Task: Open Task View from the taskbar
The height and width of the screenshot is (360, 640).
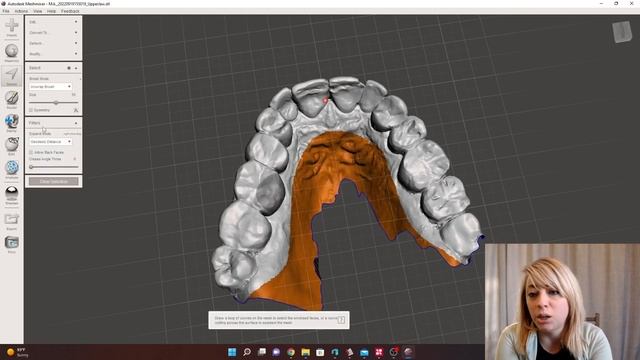Action: pyautogui.click(x=262, y=352)
